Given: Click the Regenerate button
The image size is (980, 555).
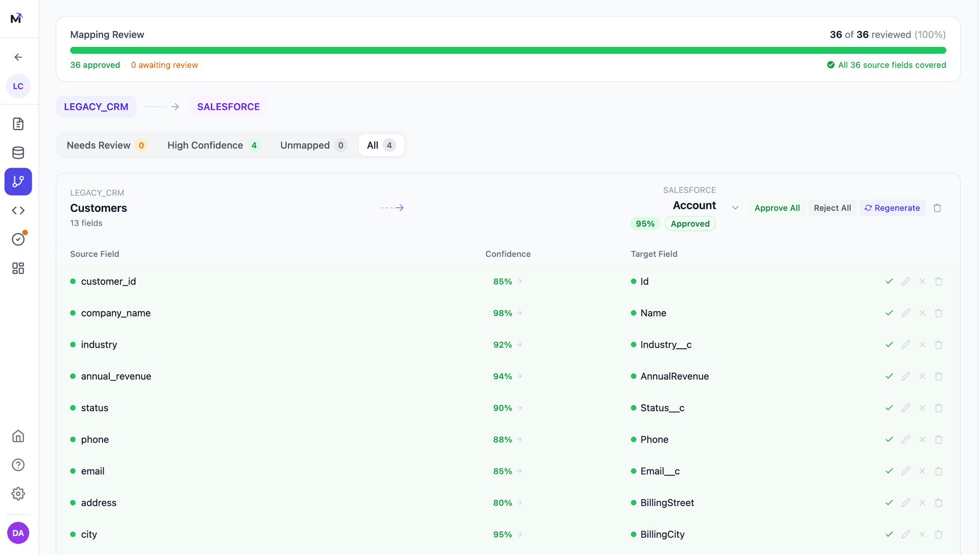Looking at the screenshot, I should [x=892, y=208].
